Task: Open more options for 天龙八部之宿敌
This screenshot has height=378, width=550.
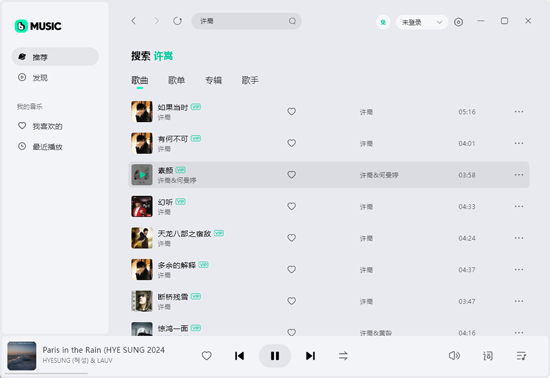Action: [x=519, y=238]
